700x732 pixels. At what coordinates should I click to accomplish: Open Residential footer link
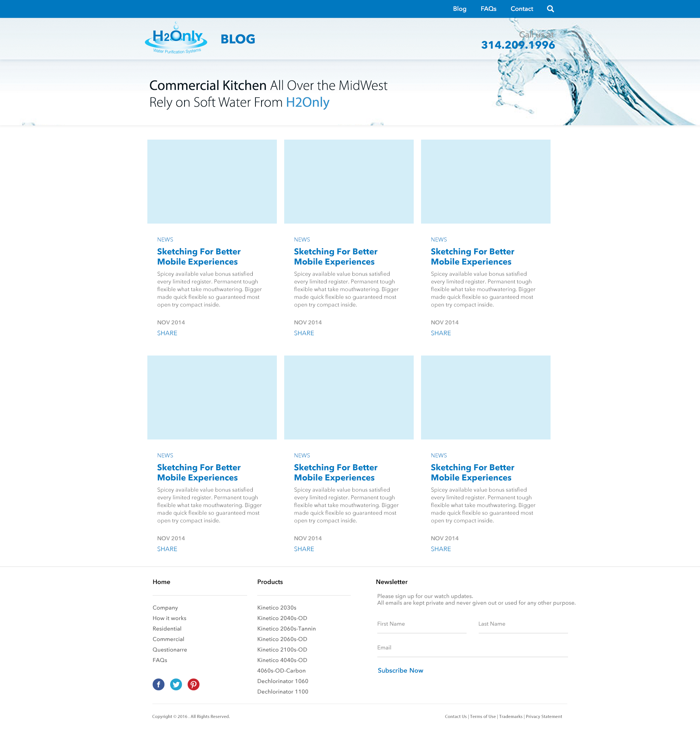tap(167, 629)
